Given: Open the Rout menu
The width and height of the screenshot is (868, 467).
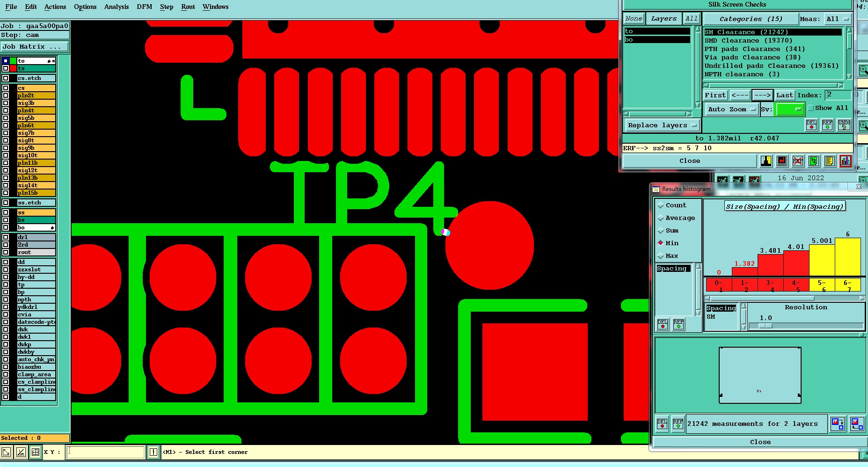Looking at the screenshot, I should (188, 7).
